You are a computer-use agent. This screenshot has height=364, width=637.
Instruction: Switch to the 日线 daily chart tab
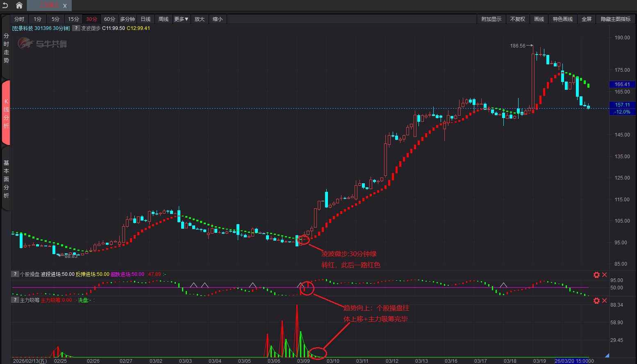coord(146,19)
